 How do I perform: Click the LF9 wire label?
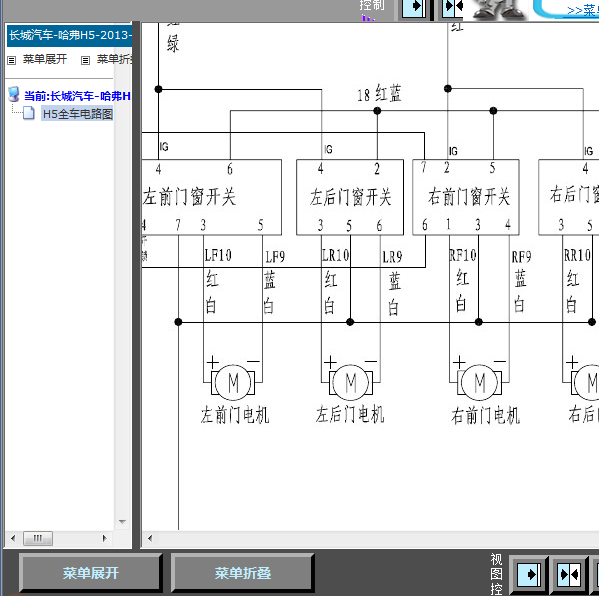275,257
